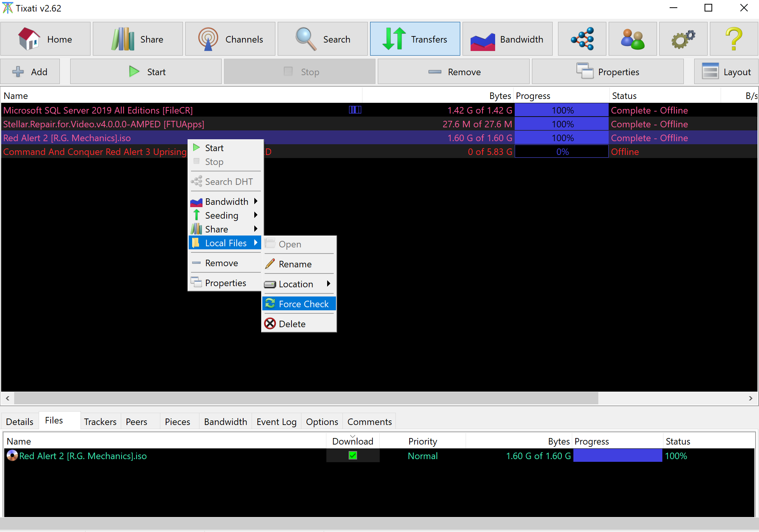Click Rename in the Local Files submenu
The image size is (759, 532).
point(295,264)
